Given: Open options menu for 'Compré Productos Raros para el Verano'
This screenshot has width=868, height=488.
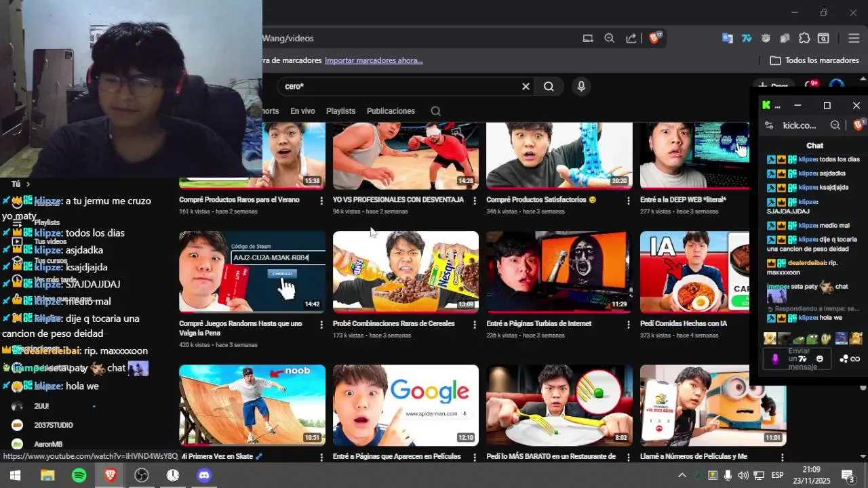Looking at the screenshot, I should (321, 201).
